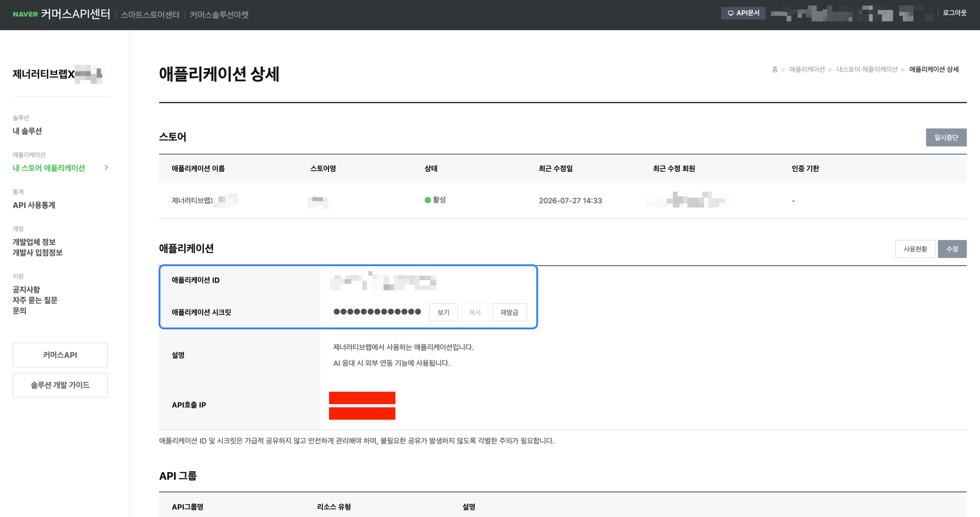The width and height of the screenshot is (980, 517).
Task: Open the API문서 button
Action: point(743,13)
